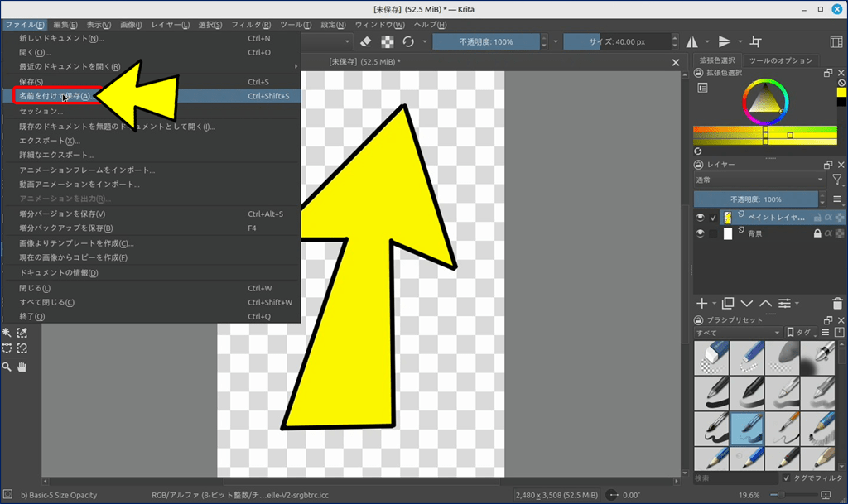This screenshot has width=848, height=504.
Task: Click the エクスポート menu entry
Action: point(50,141)
